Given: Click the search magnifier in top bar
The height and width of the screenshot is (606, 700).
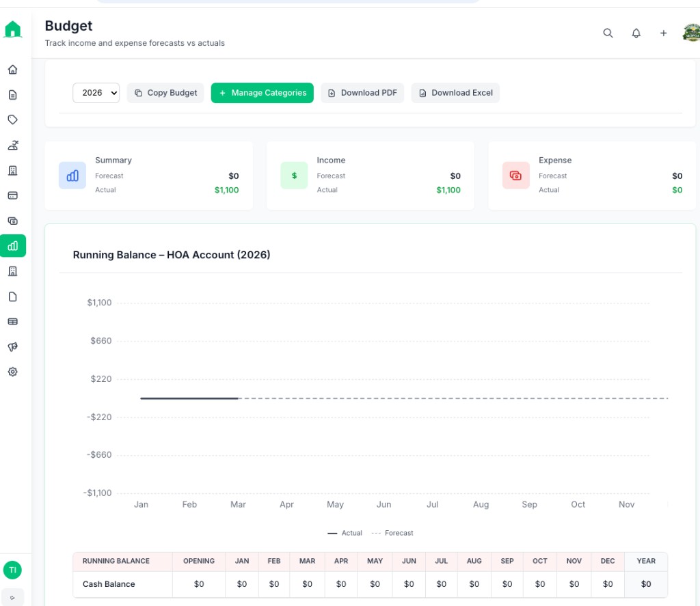Looking at the screenshot, I should (x=608, y=33).
